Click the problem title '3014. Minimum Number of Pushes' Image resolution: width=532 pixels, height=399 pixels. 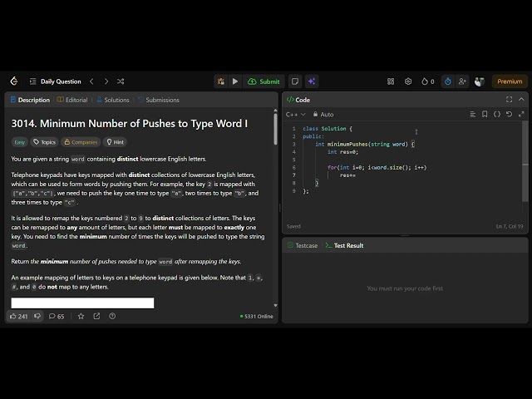pos(130,124)
